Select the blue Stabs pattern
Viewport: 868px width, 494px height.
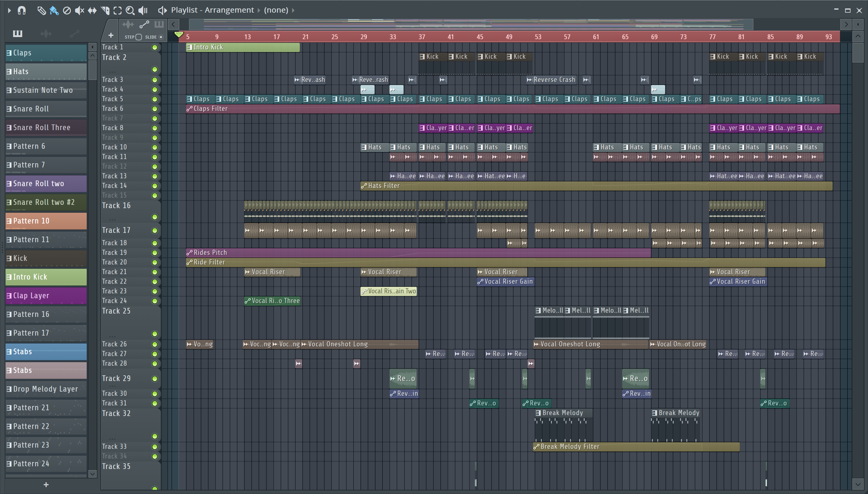click(x=46, y=352)
